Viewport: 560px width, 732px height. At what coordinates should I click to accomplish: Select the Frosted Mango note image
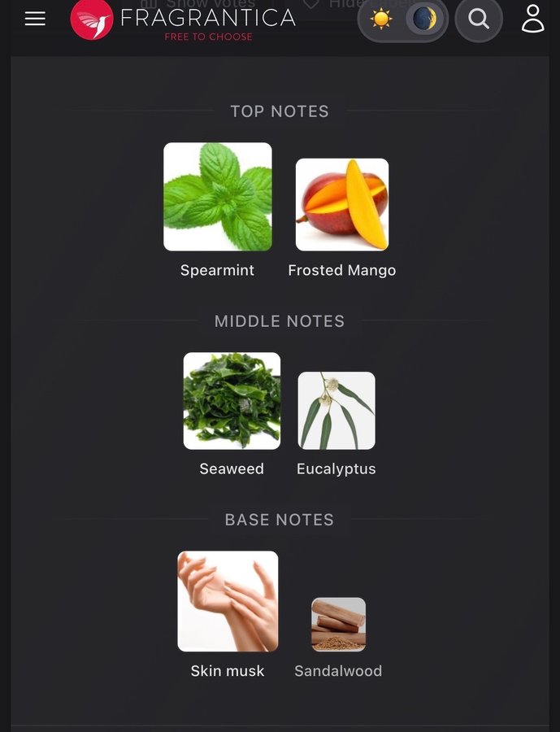point(342,204)
